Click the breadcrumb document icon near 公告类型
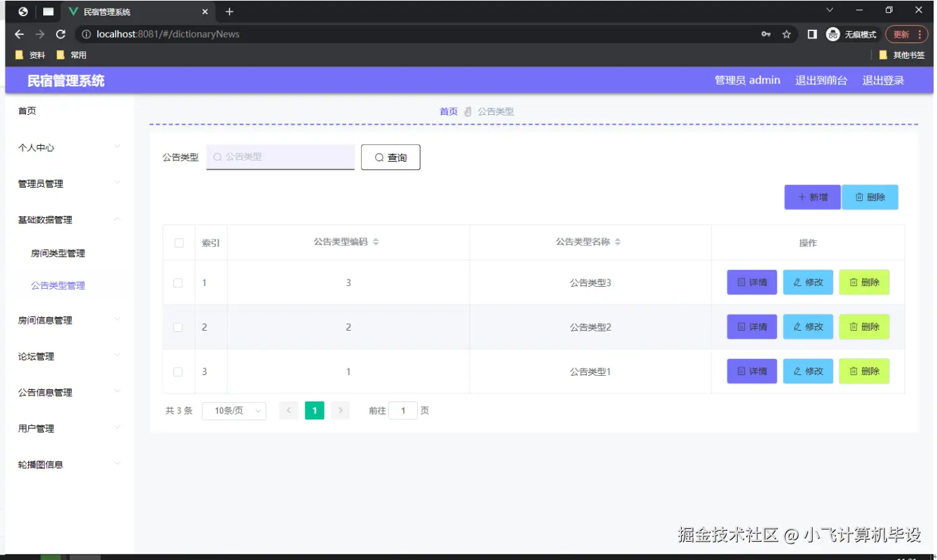The width and height of the screenshot is (937, 560). [x=467, y=111]
